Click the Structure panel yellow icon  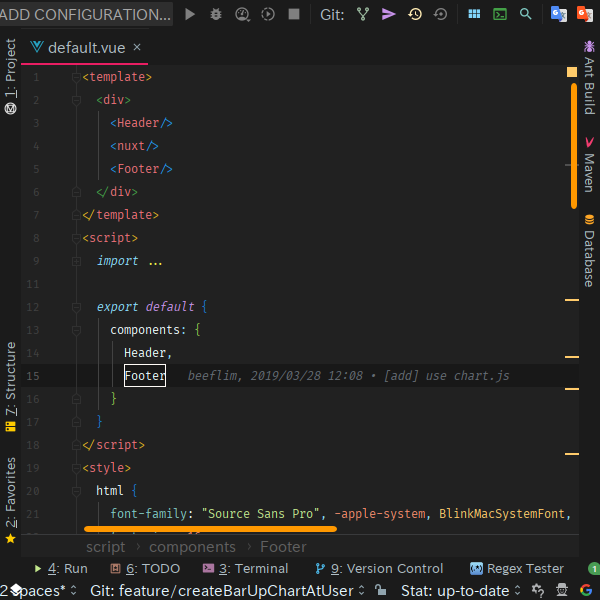point(10,427)
